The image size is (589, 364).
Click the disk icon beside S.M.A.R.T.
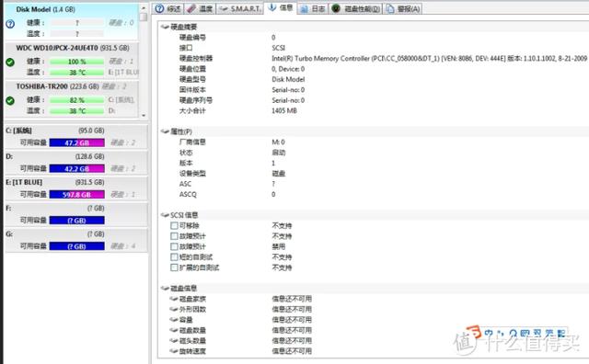pos(224,8)
